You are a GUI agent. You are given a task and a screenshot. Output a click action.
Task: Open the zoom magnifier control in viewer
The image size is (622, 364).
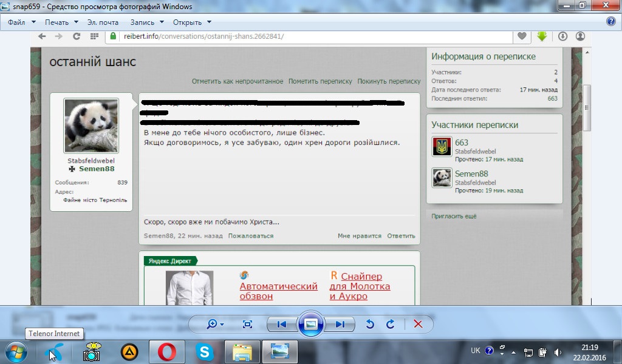(214, 325)
